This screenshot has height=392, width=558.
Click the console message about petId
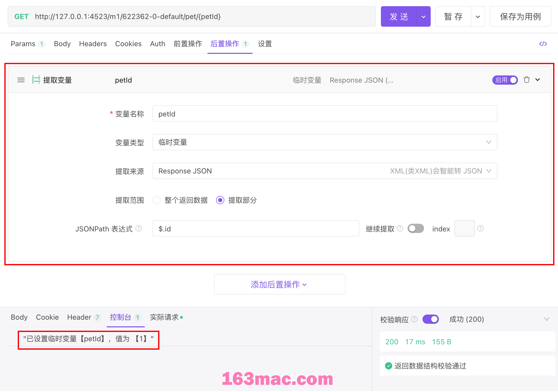88,339
